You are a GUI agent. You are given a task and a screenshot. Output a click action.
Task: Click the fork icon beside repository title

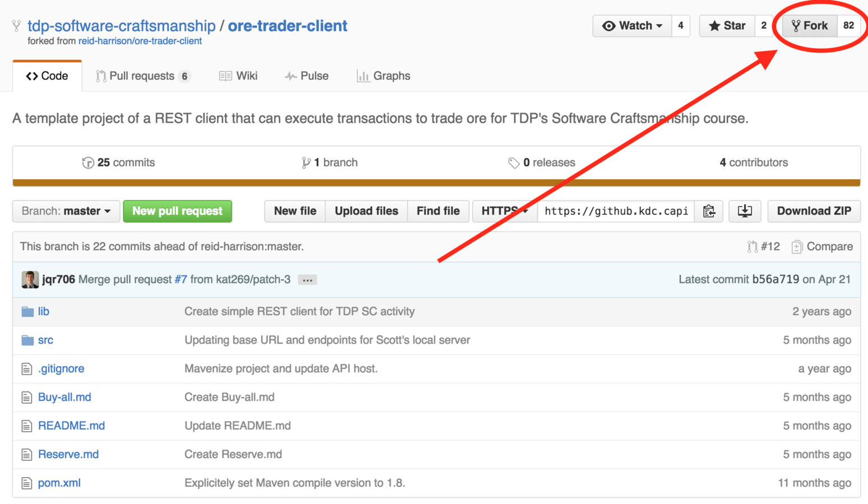click(x=17, y=26)
